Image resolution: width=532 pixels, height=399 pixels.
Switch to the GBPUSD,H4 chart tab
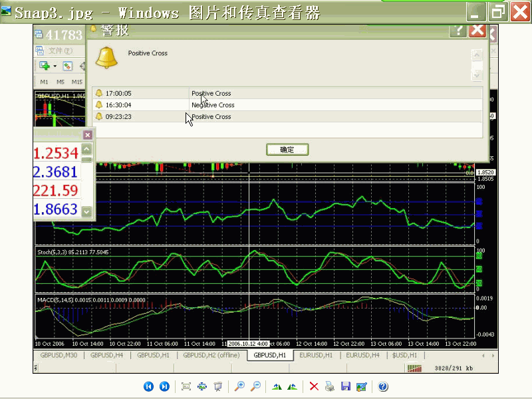[x=106, y=355]
